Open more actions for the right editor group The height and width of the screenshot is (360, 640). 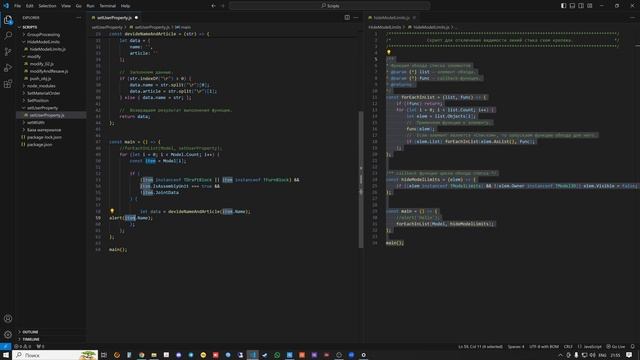pos(633,18)
